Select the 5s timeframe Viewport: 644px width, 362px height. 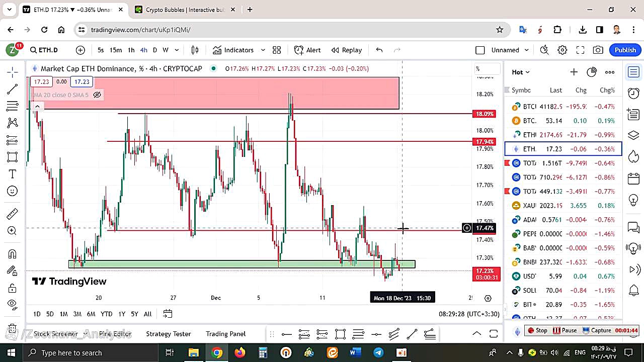tap(101, 50)
